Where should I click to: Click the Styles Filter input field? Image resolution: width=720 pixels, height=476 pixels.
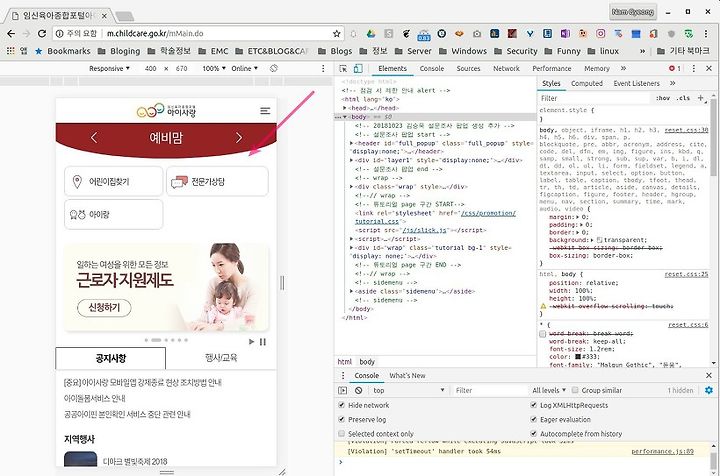(x=595, y=98)
